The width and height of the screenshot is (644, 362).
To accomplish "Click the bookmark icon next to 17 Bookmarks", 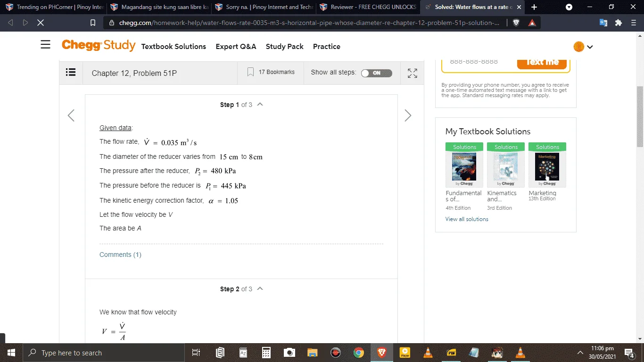I will coord(250,72).
